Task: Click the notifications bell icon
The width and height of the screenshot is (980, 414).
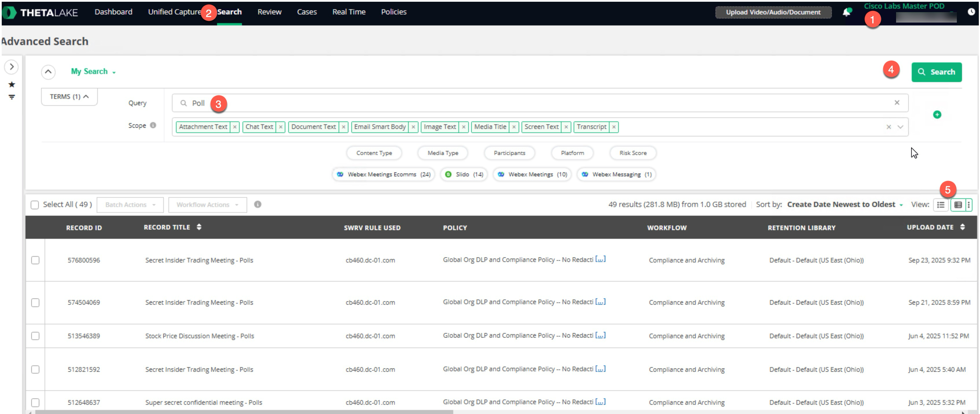Action: tap(846, 12)
